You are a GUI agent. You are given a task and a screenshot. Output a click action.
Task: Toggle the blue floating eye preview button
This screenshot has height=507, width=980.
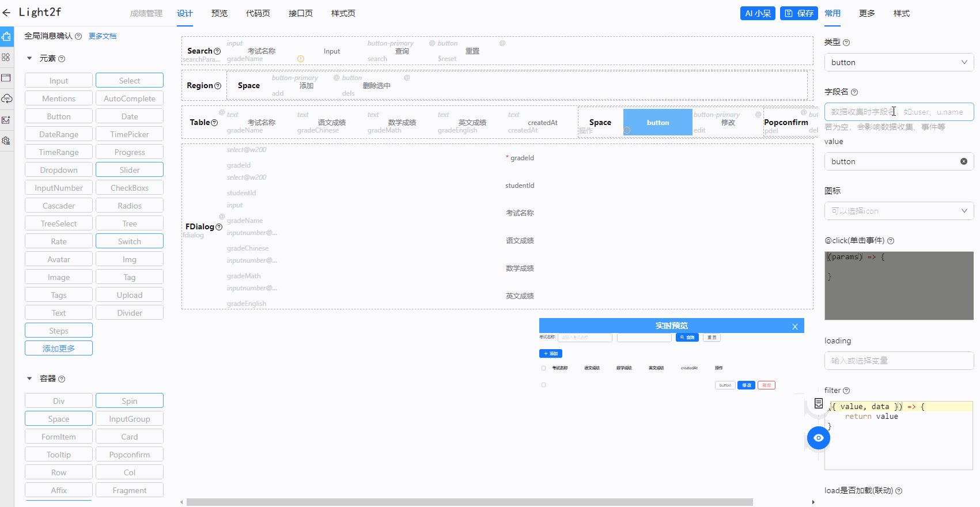819,438
